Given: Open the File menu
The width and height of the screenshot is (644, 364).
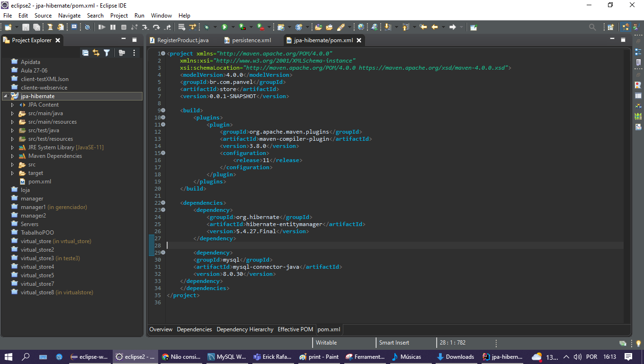Looking at the screenshot, I should pos(8,16).
